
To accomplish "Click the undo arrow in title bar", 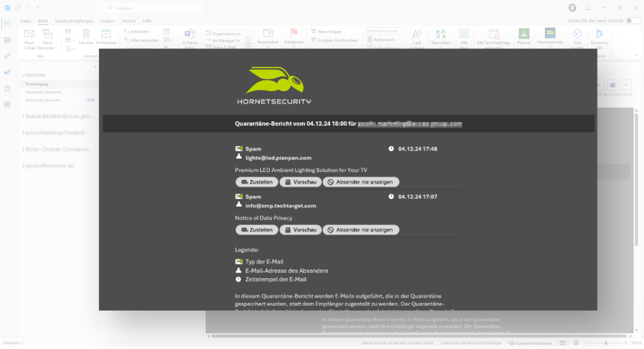I will point(28,8).
